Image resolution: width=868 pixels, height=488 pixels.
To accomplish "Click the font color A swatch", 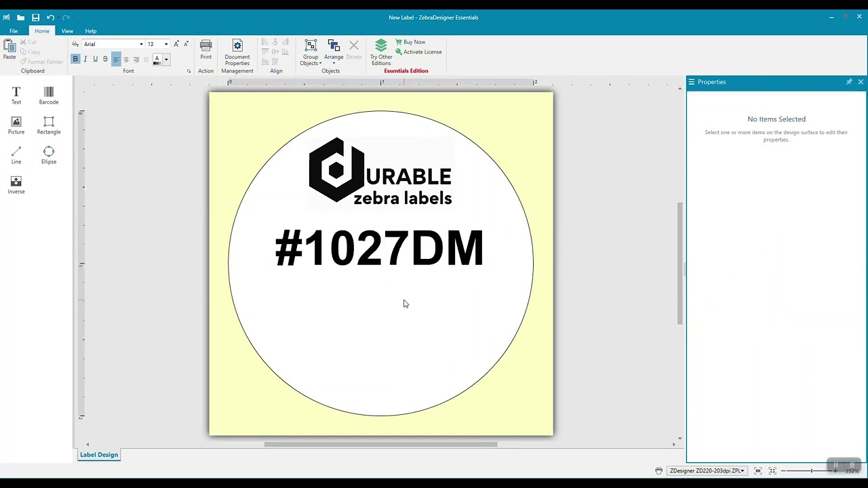I will click(157, 59).
